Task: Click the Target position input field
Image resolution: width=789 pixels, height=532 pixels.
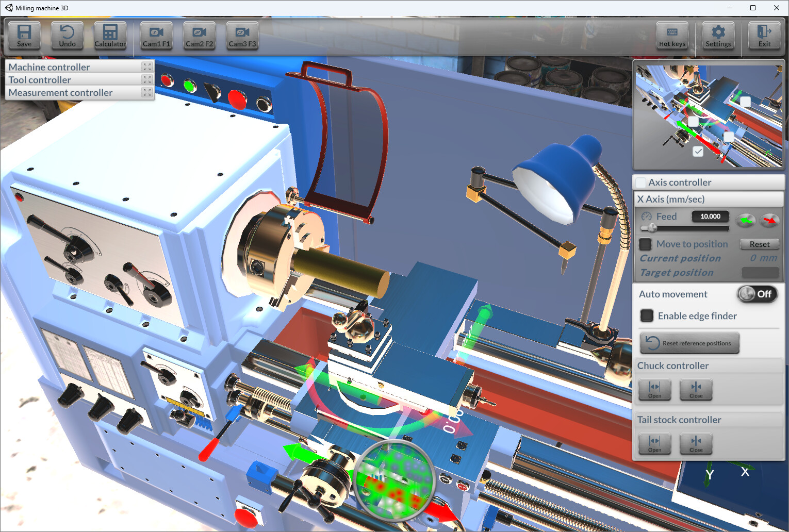Action: 760,273
